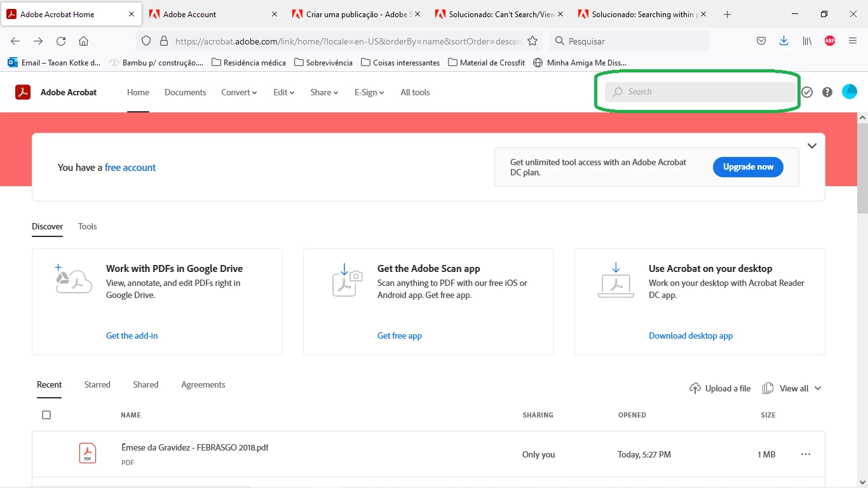This screenshot has width=868, height=488.
Task: Click the Pesquisar browser search box
Action: coord(629,41)
